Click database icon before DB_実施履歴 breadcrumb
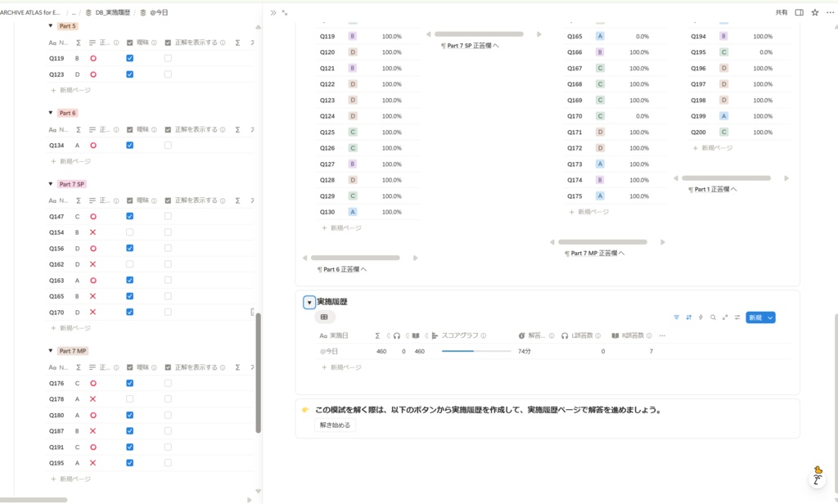The width and height of the screenshot is (838, 504). coord(88,12)
